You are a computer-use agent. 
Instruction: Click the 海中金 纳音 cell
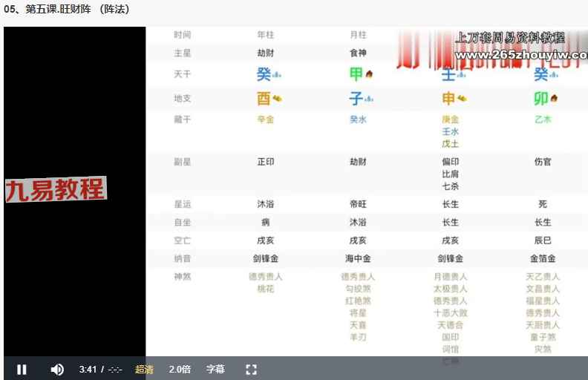click(357, 258)
